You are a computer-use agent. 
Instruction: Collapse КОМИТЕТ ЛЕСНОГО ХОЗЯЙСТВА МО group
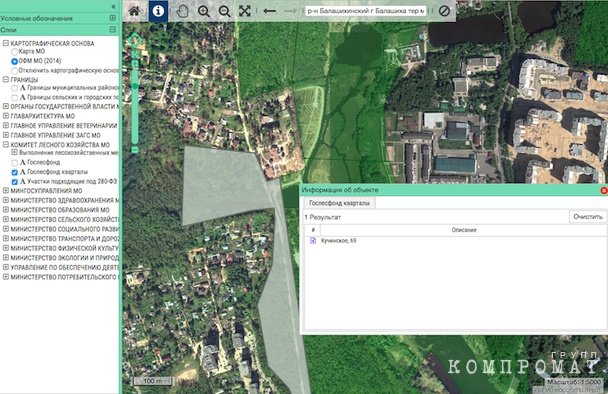6,144
